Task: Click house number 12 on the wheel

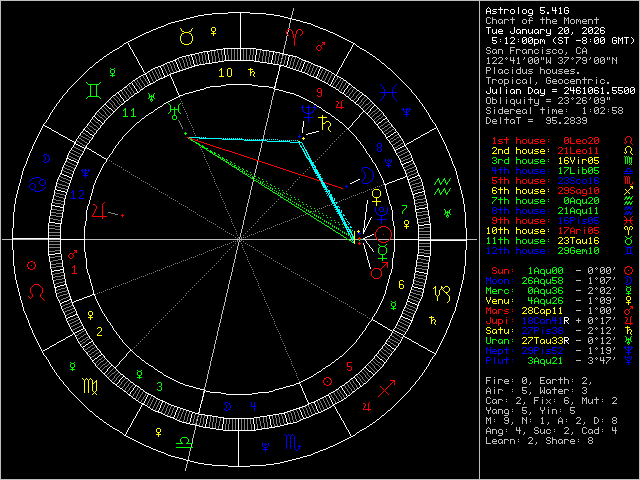Action: [78, 195]
